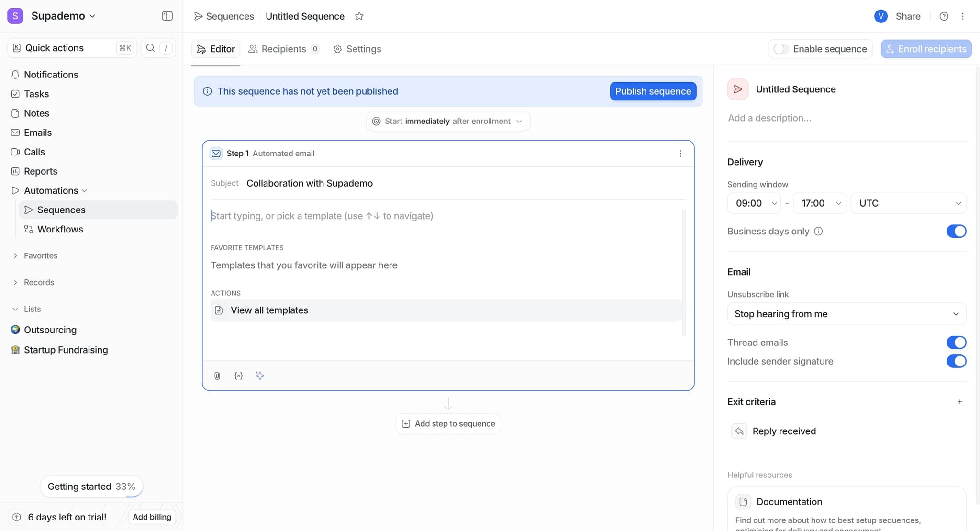Viewport: 980px width, 531px height.
Task: Open the Start immediately after enrollment dropdown
Action: point(447,121)
